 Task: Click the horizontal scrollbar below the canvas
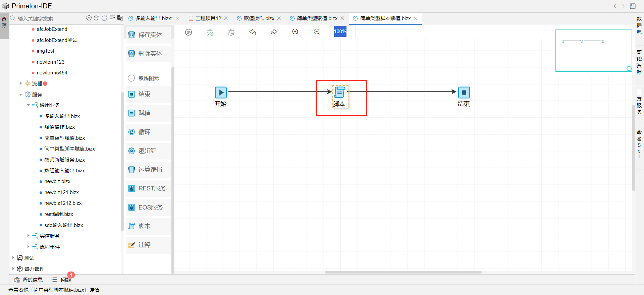(x=403, y=272)
